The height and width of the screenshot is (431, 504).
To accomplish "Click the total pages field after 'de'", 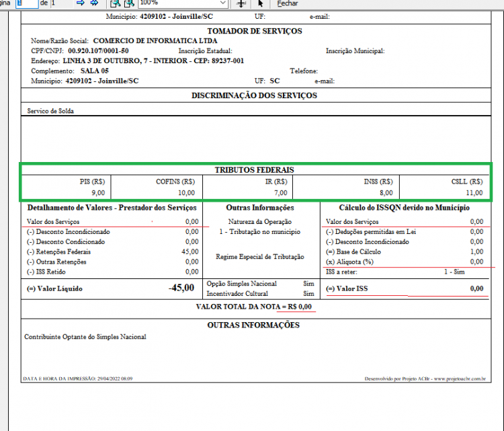I will [x=61, y=3].
